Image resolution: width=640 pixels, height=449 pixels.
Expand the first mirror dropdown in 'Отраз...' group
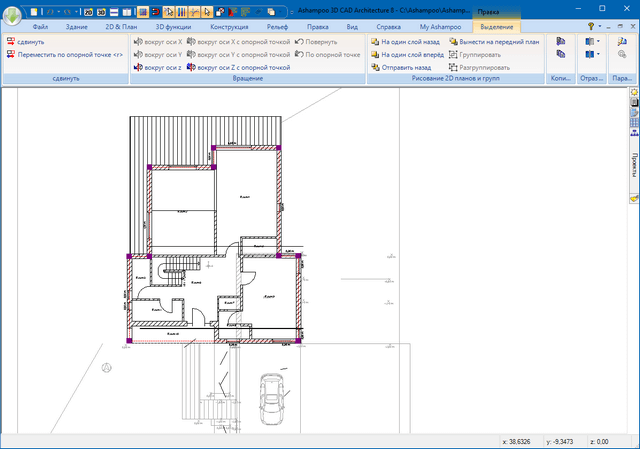598,42
